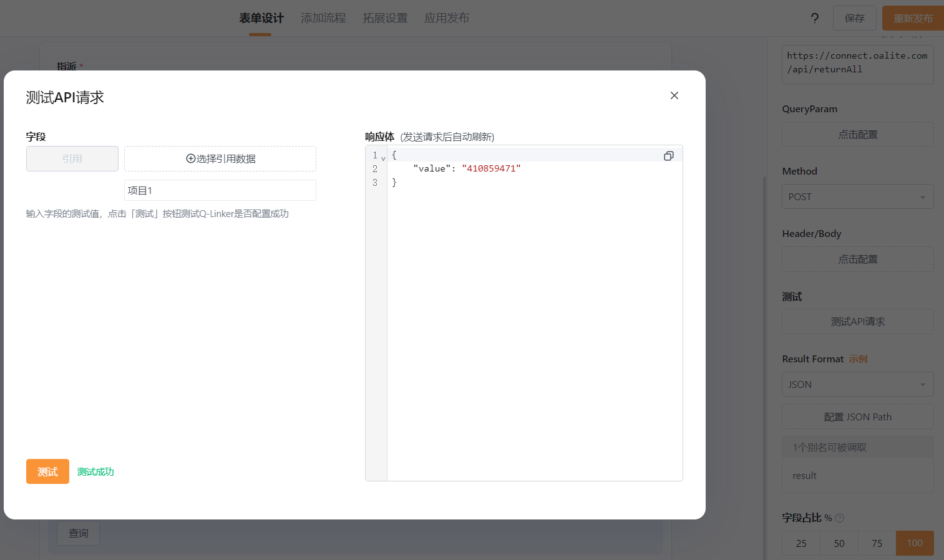Click the "410859471" value in response
944x560 pixels.
coord(491,168)
